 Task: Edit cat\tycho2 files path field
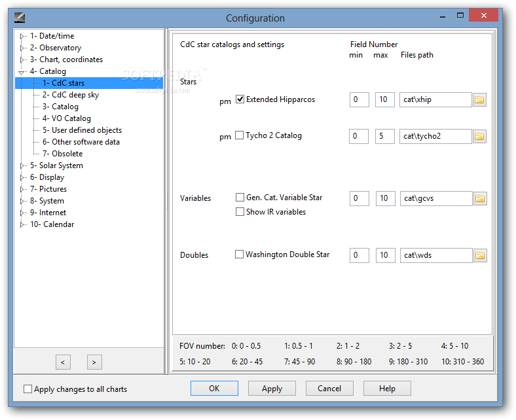pos(435,136)
